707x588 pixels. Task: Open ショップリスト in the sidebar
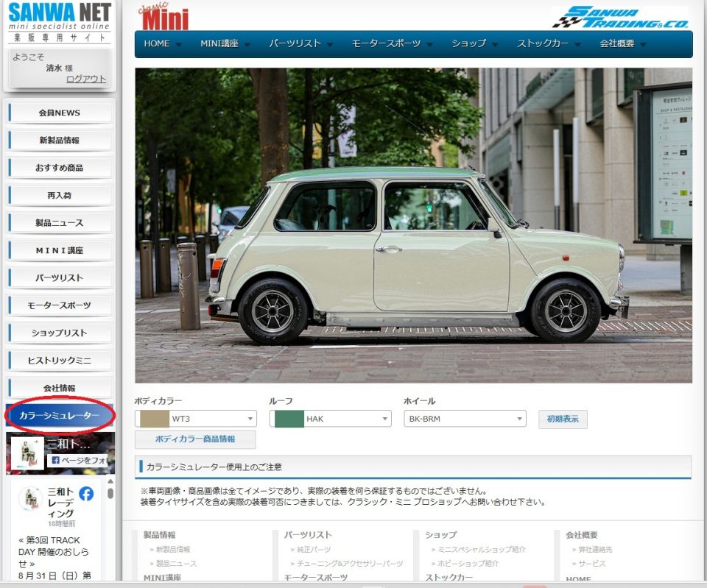coord(59,333)
